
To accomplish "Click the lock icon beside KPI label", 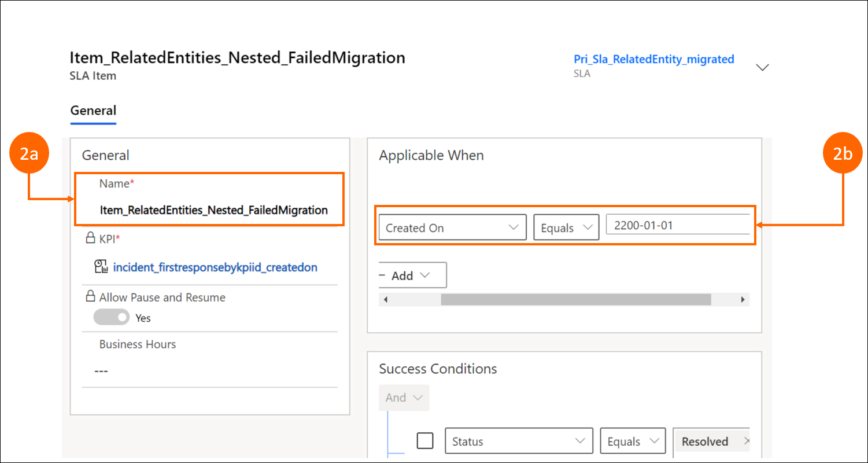I will click(90, 237).
